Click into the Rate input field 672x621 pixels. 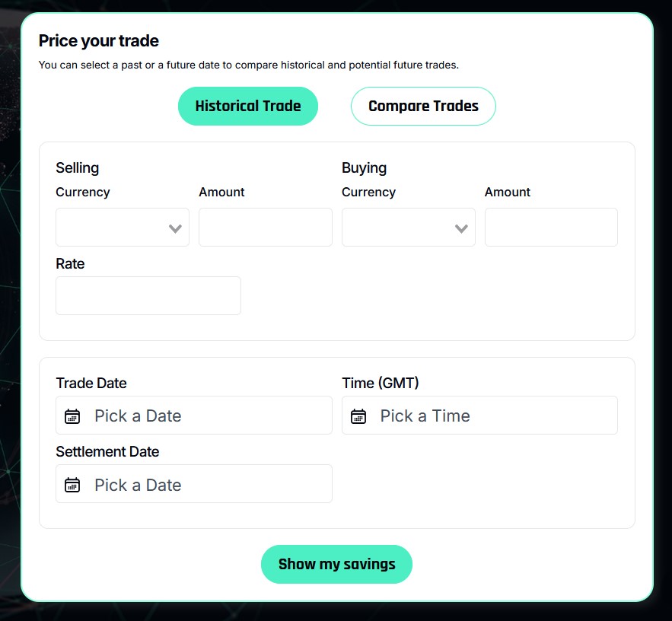148,296
